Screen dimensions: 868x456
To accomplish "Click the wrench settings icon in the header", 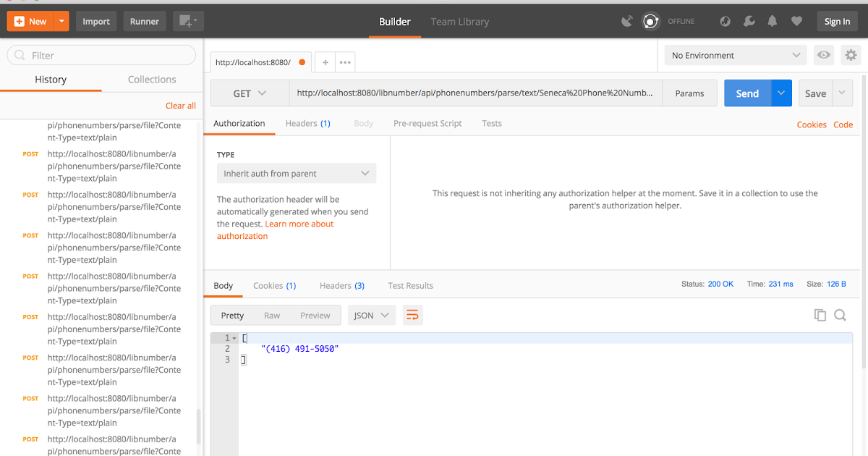I will pos(749,21).
